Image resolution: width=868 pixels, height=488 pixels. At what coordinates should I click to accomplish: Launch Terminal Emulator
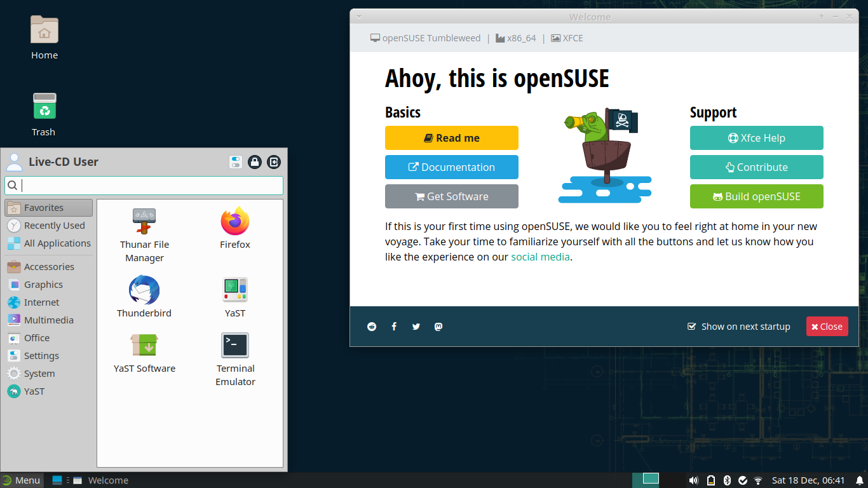click(x=235, y=359)
